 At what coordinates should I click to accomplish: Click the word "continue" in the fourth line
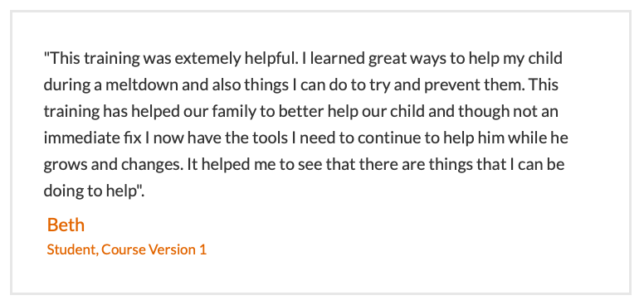[x=390, y=138]
